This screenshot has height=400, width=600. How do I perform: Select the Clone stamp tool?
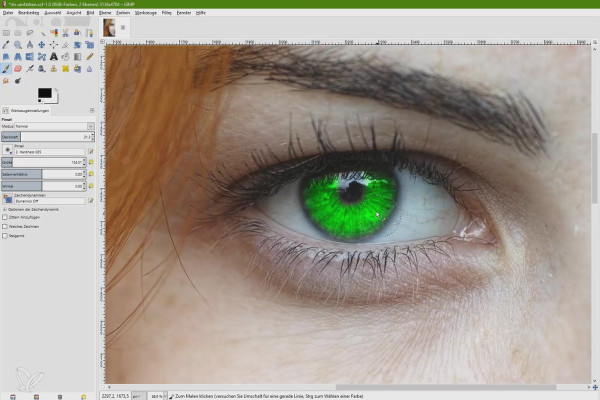tap(54, 69)
